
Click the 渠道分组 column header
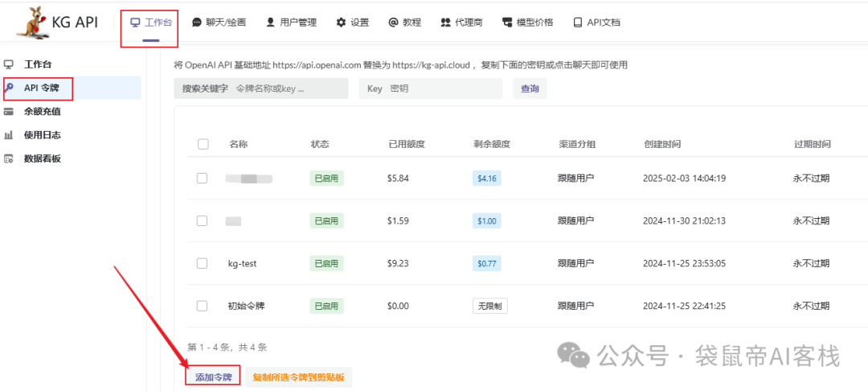[x=577, y=144]
